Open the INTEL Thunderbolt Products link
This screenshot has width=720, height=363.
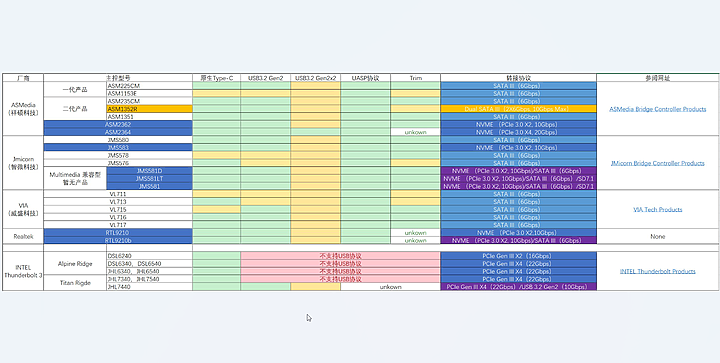click(x=658, y=271)
